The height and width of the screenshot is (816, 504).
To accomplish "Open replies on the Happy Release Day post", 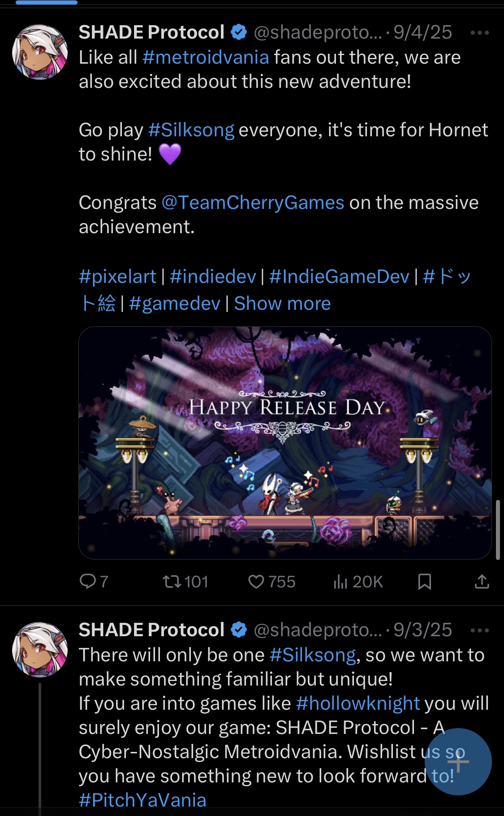I will 94,582.
